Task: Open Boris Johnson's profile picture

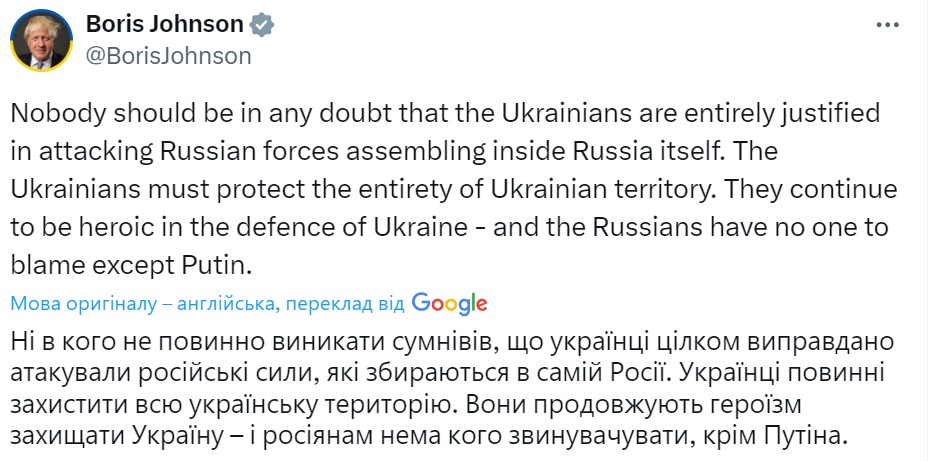Action: [38, 40]
